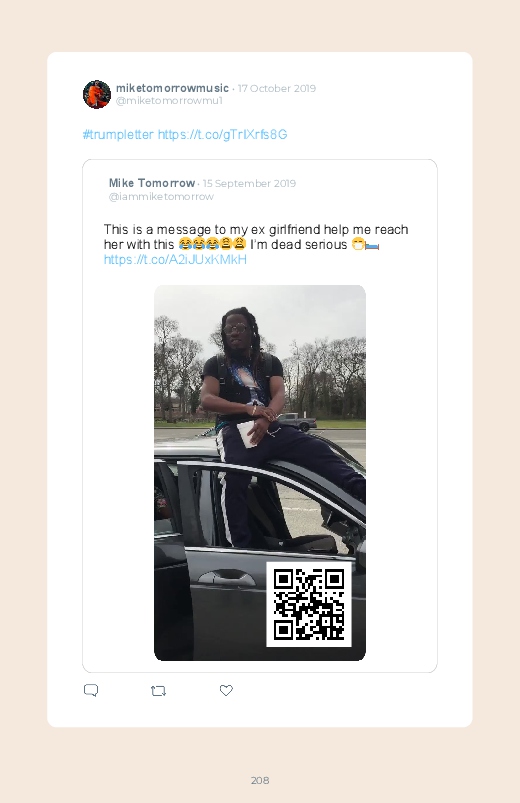Open miketomorrowmusic profile avatar
This screenshot has height=803, width=520.
(x=97, y=94)
